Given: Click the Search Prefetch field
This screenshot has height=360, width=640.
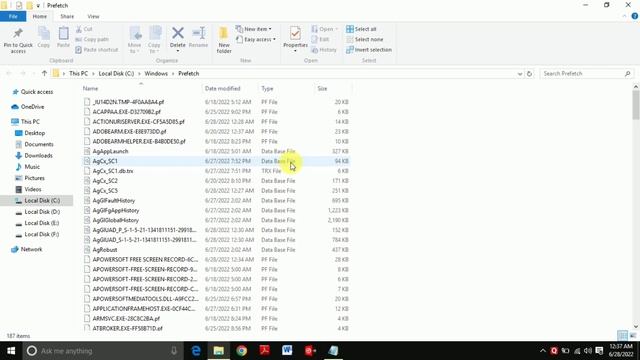Looking at the screenshot, I should (x=587, y=73).
